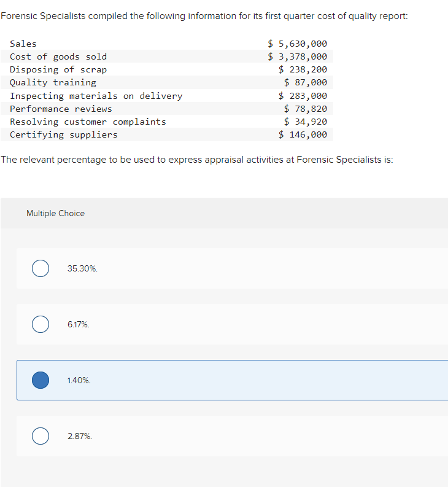Click the $ 283,000 inspection amount

(303, 96)
